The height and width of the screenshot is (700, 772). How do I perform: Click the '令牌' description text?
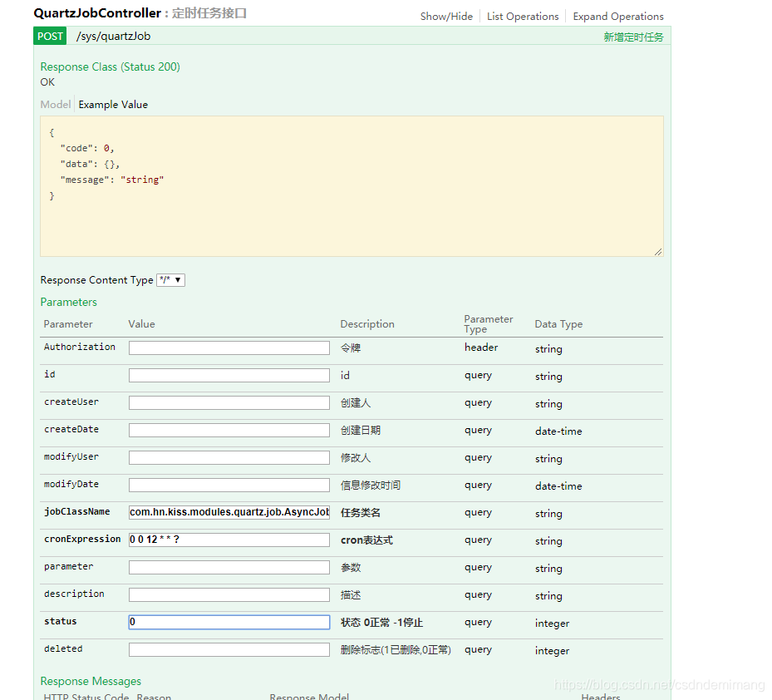351,348
